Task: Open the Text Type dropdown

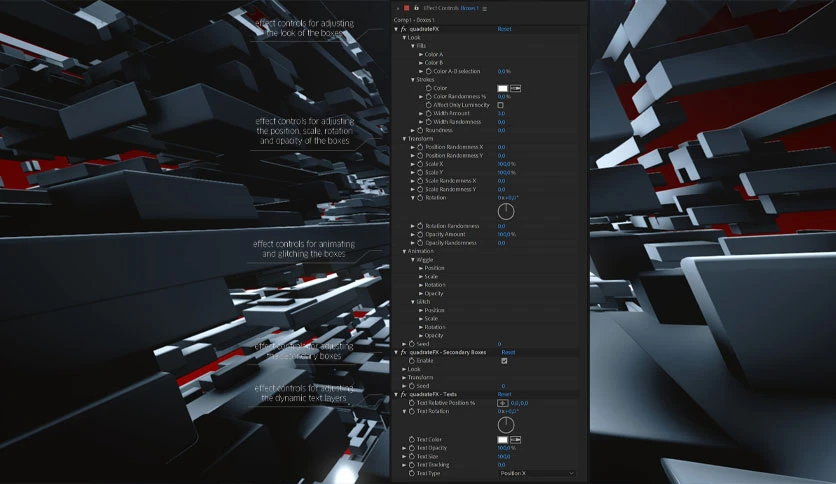Action: (x=537, y=473)
